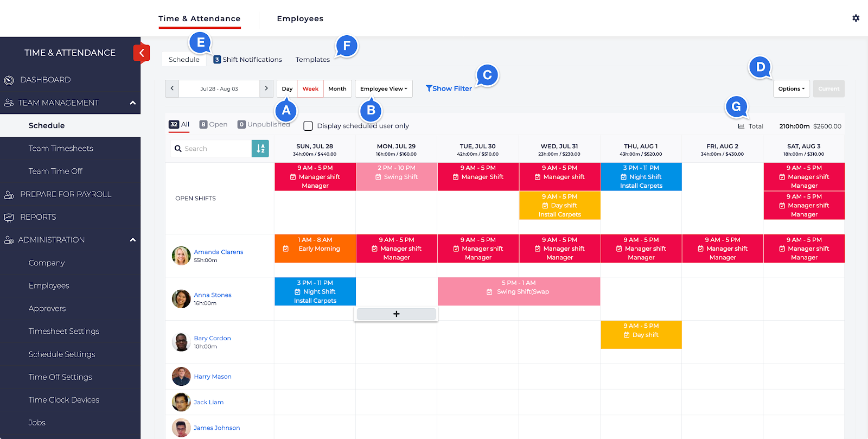Advance to next week with right arrow
Viewport: 868px width, 439px height.
[x=266, y=88]
